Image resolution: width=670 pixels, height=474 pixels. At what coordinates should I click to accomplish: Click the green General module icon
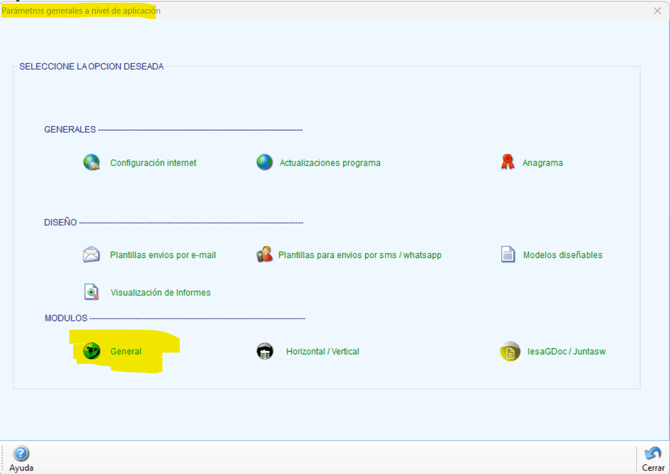(91, 351)
